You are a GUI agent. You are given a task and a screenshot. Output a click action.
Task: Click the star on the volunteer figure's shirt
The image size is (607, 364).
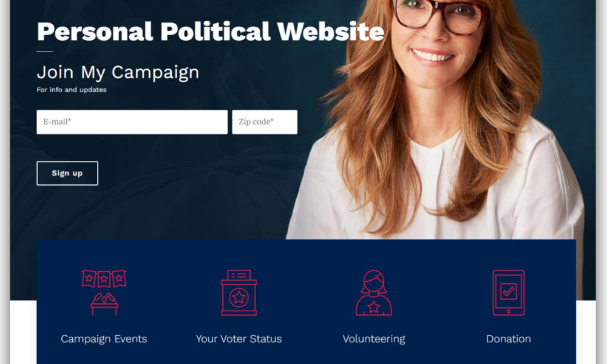coord(373,307)
